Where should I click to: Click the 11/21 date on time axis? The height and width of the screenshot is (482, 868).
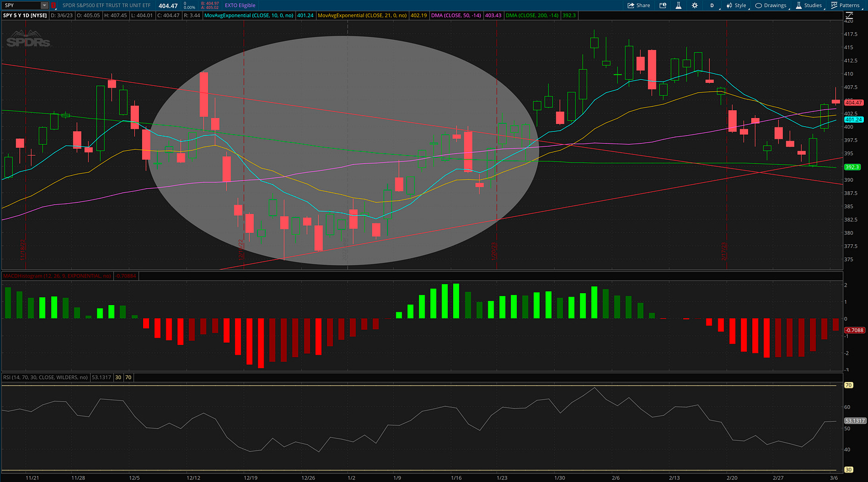click(x=32, y=478)
